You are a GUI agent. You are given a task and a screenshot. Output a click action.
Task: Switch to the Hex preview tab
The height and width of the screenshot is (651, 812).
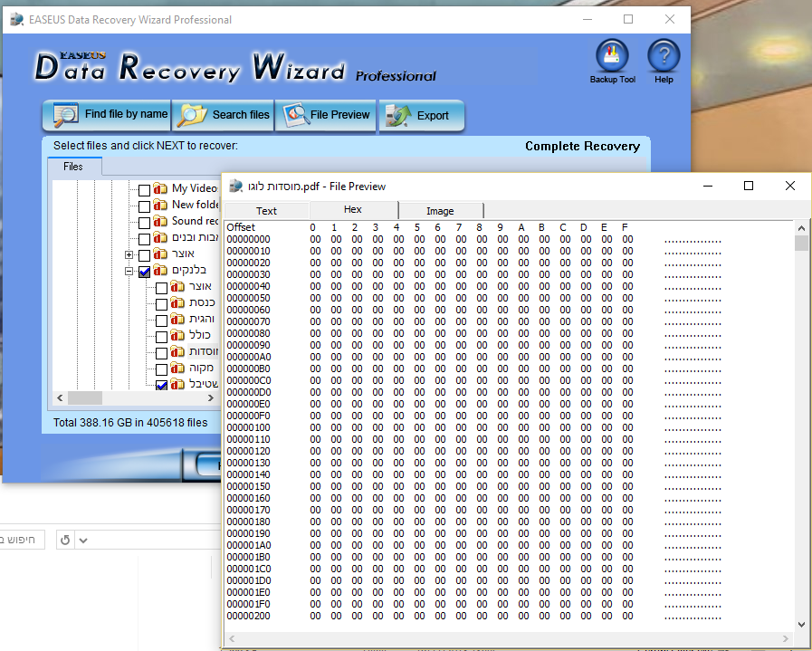[353, 209]
